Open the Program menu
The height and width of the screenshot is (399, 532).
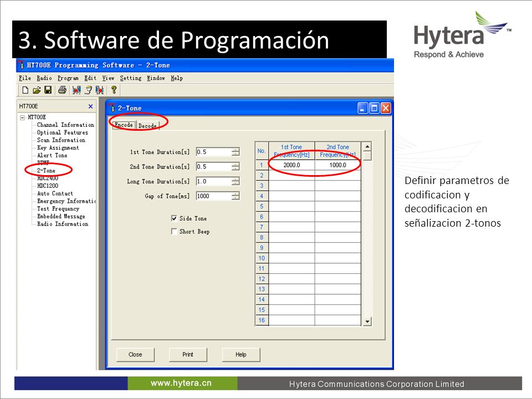68,78
